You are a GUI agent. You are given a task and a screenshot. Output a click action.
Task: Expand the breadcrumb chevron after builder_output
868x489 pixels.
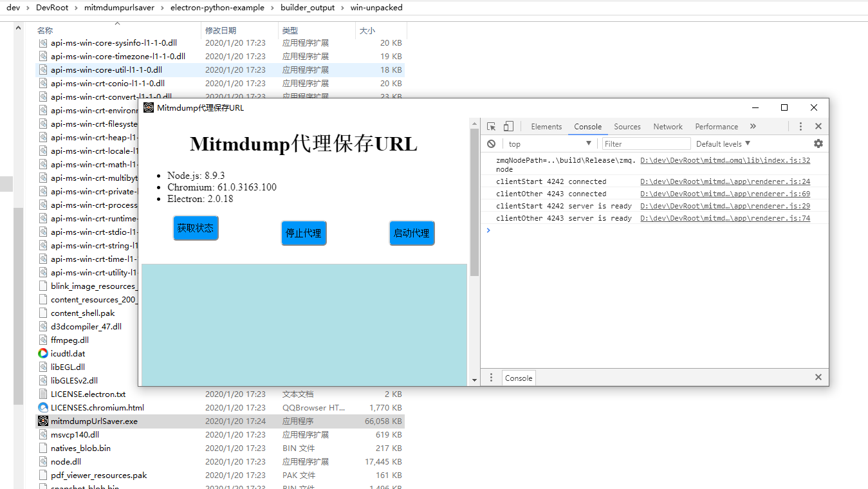(x=342, y=8)
